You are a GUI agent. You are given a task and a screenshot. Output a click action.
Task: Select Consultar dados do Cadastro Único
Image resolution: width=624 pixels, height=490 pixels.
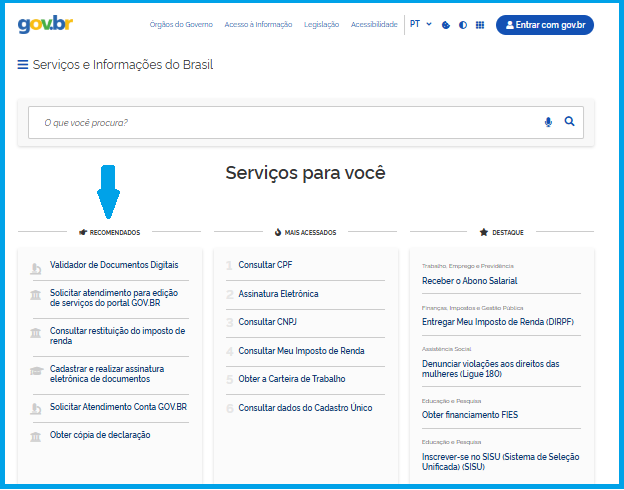point(305,408)
